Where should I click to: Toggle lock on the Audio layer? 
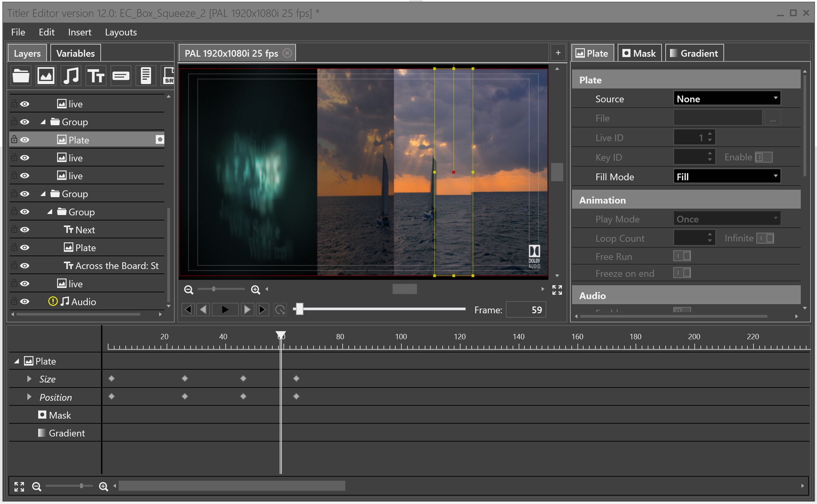[14, 301]
